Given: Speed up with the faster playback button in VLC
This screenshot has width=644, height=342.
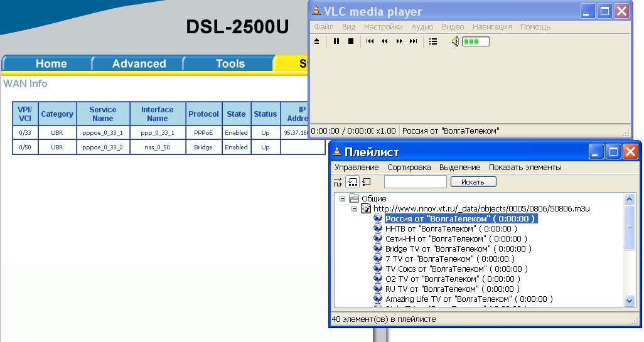Looking at the screenshot, I should [399, 41].
